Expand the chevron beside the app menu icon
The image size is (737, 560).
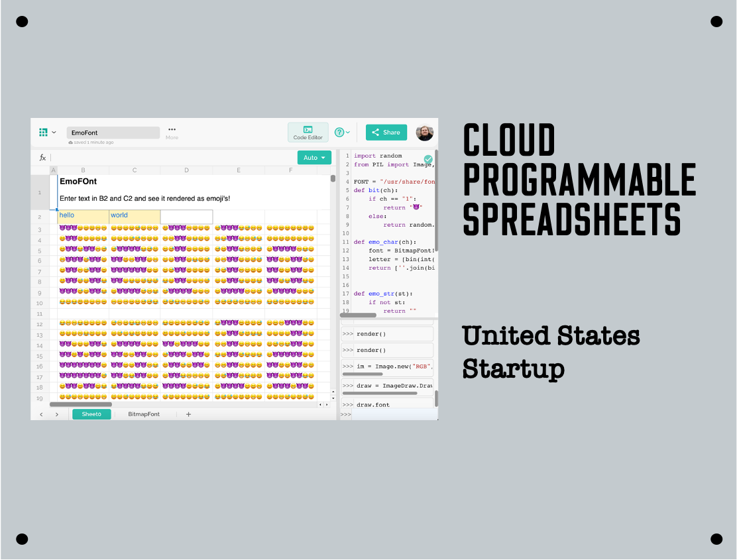pyautogui.click(x=54, y=133)
